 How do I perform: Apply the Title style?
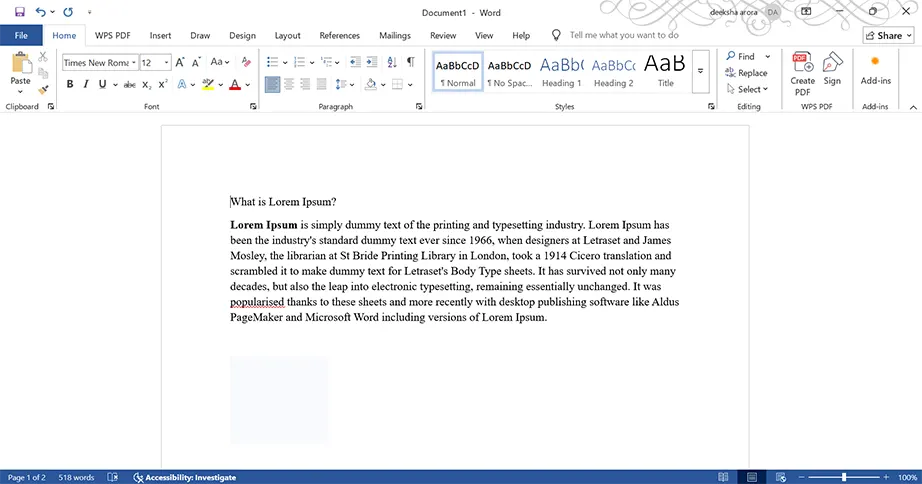(665, 71)
